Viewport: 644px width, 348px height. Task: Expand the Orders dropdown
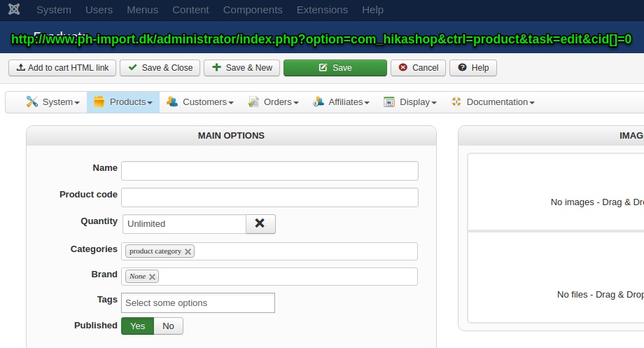[273, 102]
